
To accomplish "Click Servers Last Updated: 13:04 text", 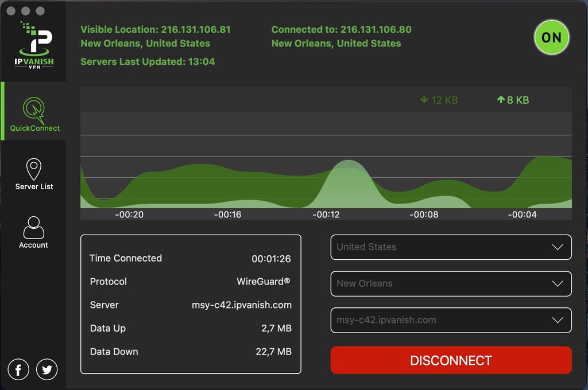I will click(148, 62).
